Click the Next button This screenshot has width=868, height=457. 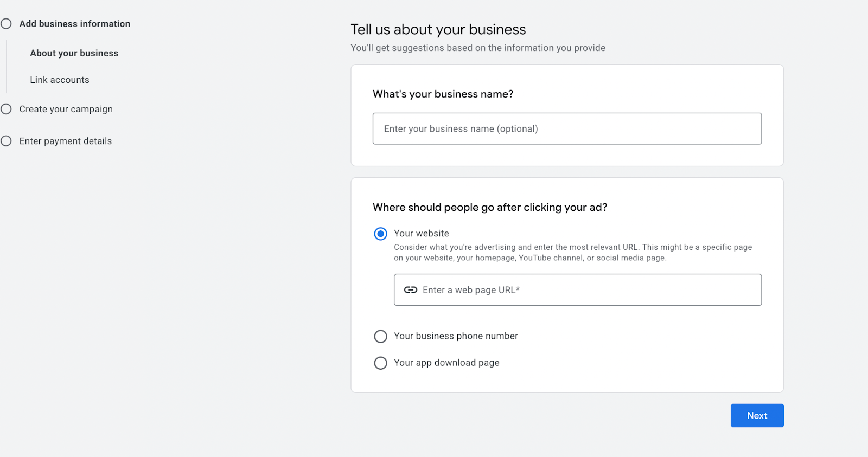point(756,415)
